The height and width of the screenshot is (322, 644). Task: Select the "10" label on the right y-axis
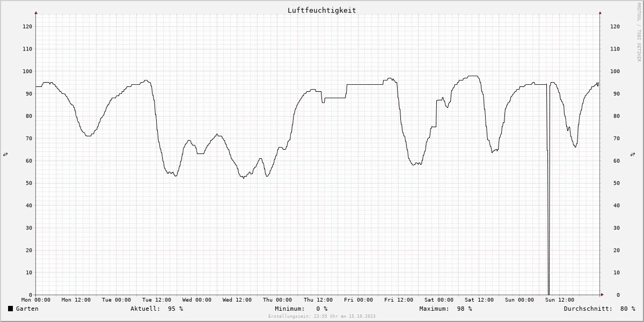pos(617,273)
